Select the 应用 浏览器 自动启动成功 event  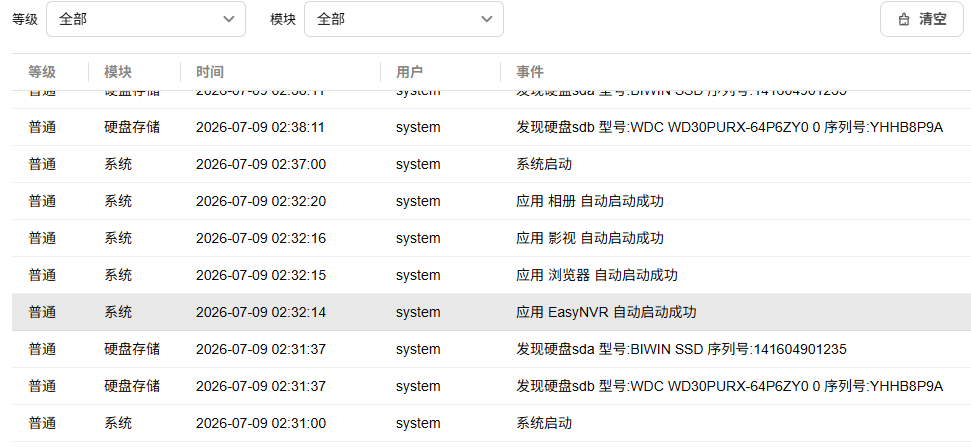click(x=597, y=275)
